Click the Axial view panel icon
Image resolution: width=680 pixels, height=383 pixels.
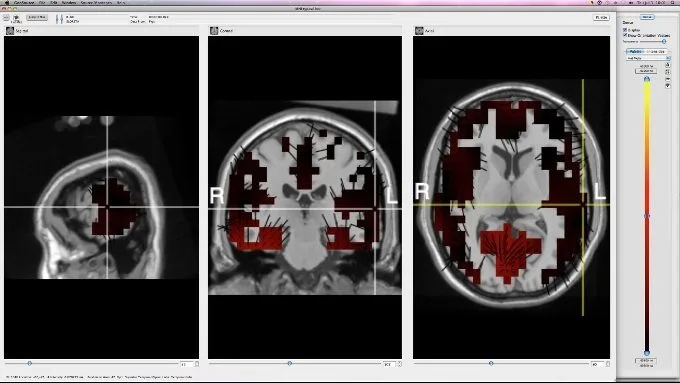[x=419, y=31]
